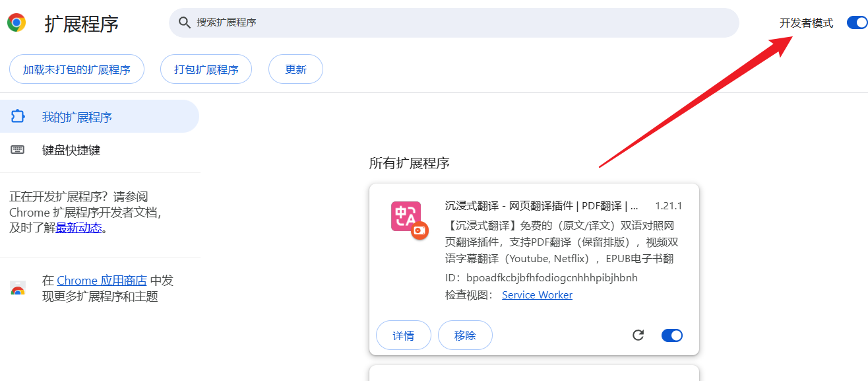Click the 正在开发扩展程序？ help text
Image resolution: width=868 pixels, height=381 pixels.
(85, 212)
